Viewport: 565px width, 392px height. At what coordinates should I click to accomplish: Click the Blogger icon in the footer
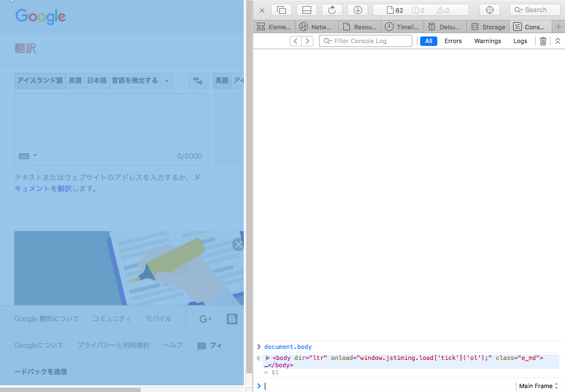[x=232, y=319]
